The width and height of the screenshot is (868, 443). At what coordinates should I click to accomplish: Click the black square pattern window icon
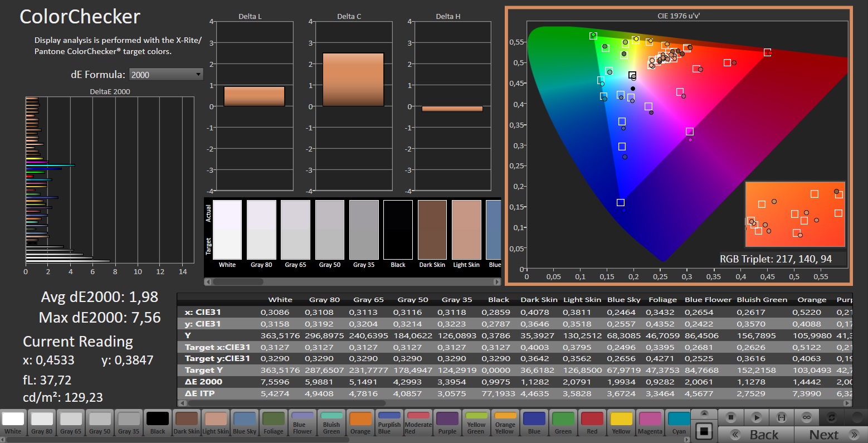704,431
